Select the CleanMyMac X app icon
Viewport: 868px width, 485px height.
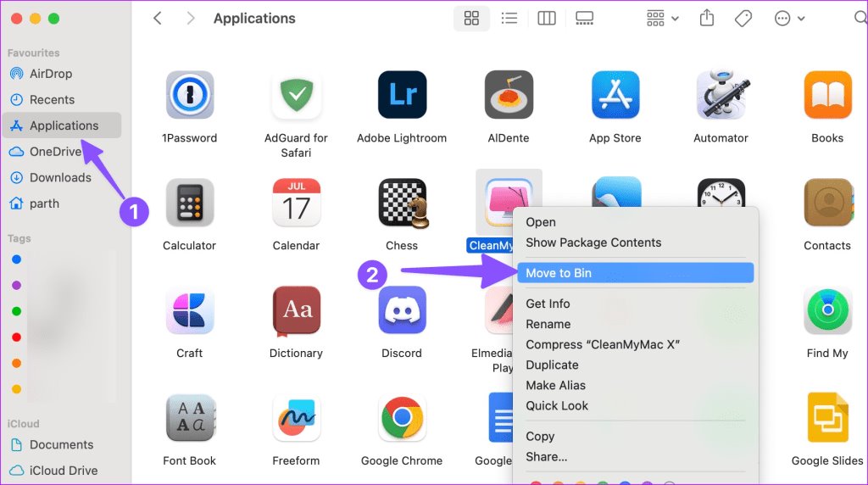(x=509, y=199)
